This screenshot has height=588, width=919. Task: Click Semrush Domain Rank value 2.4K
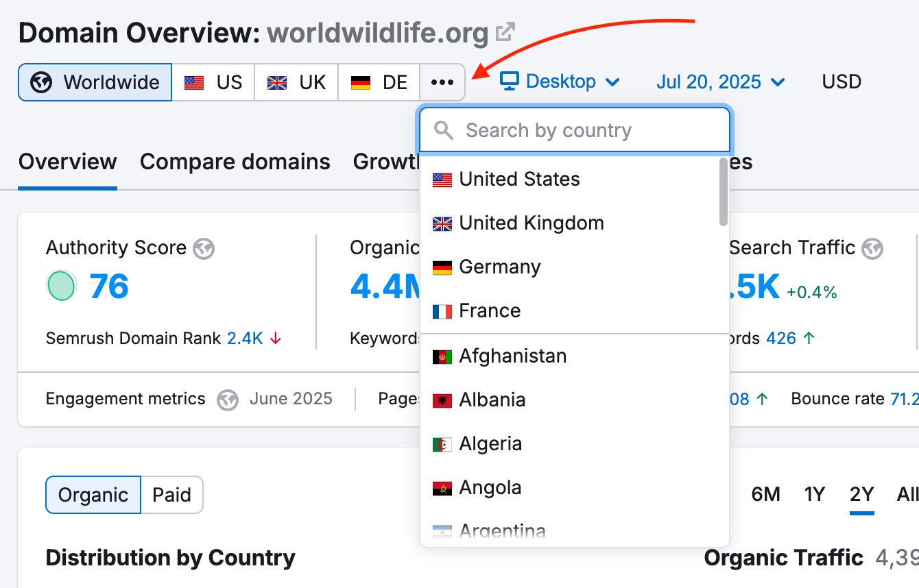(245, 339)
